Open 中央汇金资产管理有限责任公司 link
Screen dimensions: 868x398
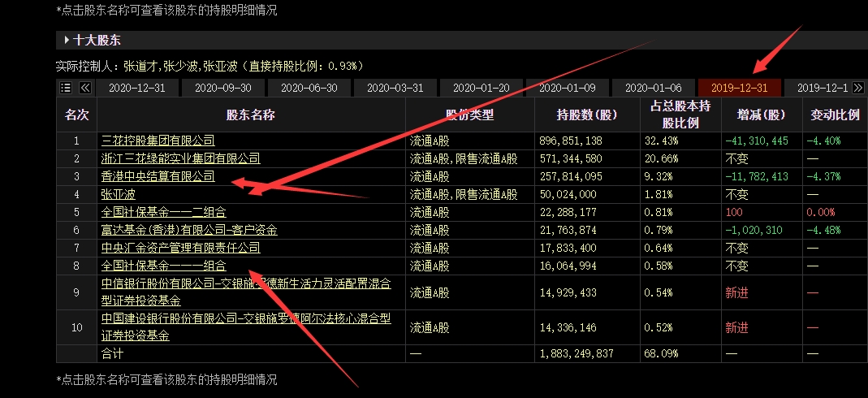[x=180, y=248]
